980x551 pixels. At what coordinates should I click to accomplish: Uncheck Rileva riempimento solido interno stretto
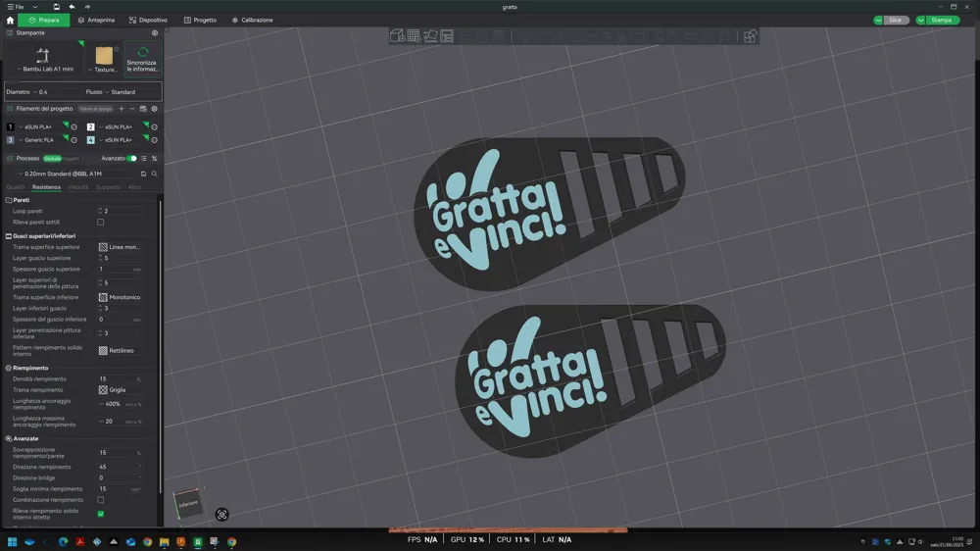(101, 514)
